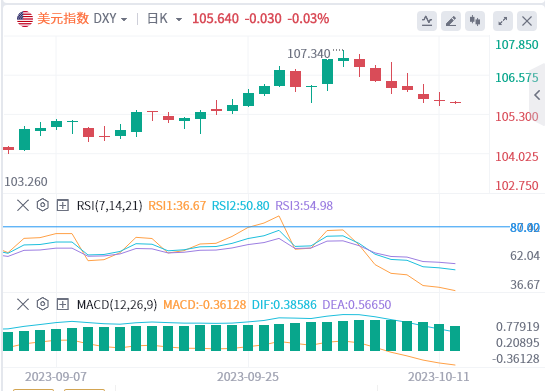Click the 104.025 price axis label
The width and height of the screenshot is (545, 391).
tap(517, 157)
